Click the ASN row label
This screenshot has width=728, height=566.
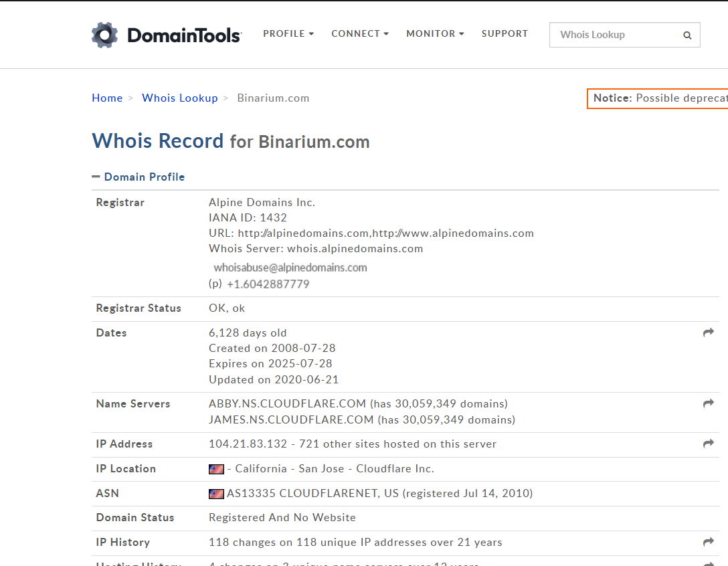(x=107, y=494)
